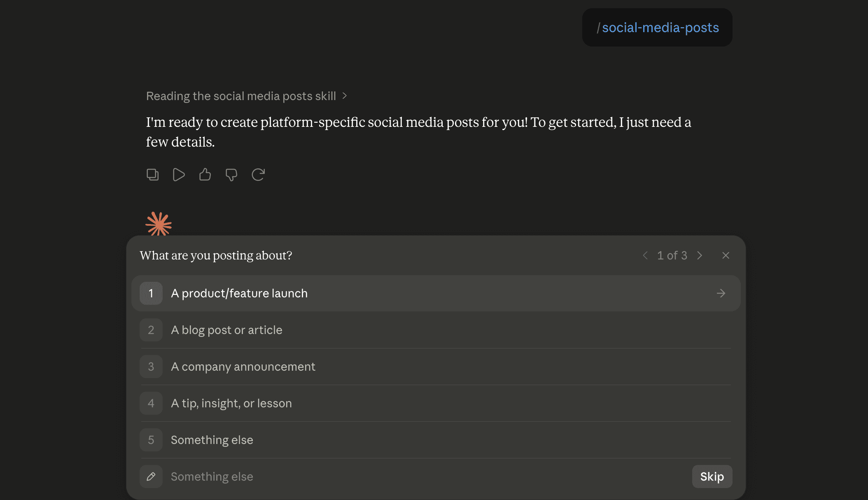Choose option 5 'Something else'

click(436, 440)
